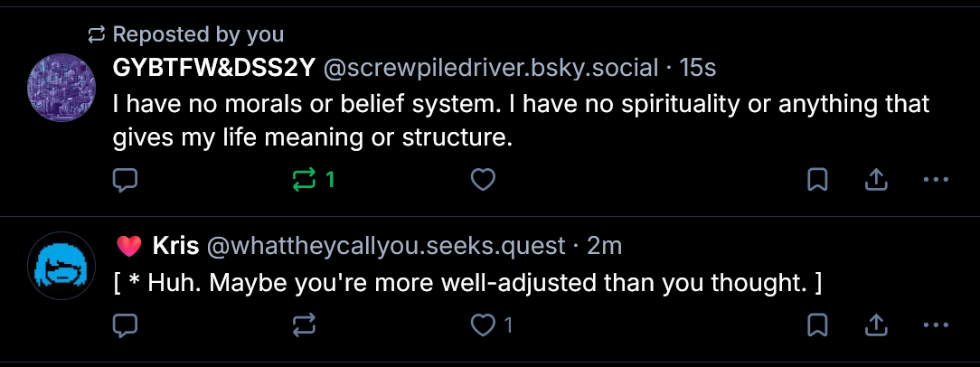
Task: Open the GYBTFW&DSS2Y profile avatar
Action: tap(62, 87)
